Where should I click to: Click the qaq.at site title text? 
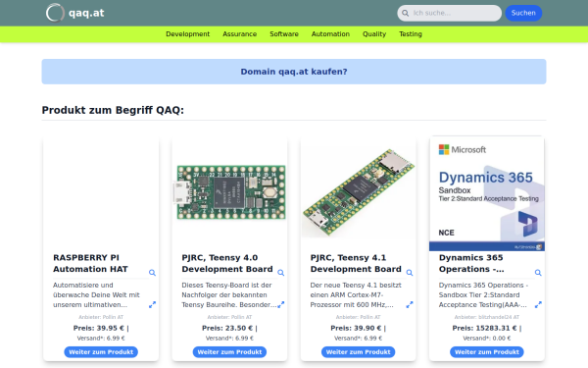[86, 13]
